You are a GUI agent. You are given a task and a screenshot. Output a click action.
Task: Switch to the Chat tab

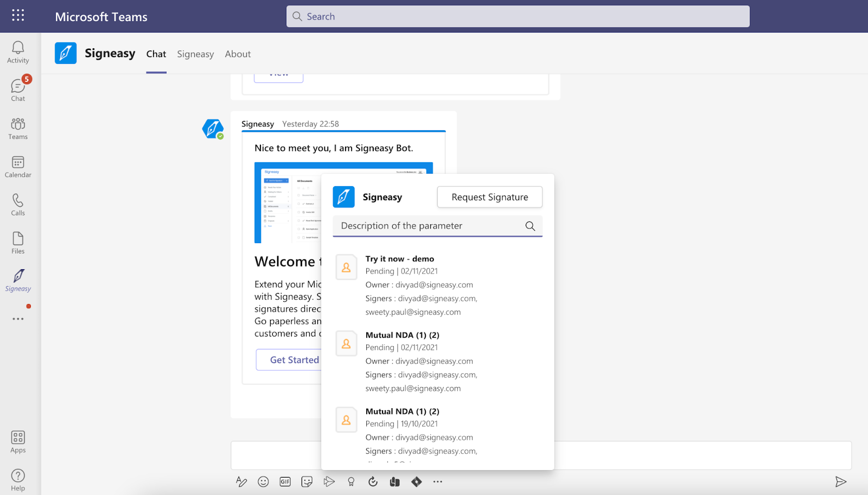[x=156, y=54]
